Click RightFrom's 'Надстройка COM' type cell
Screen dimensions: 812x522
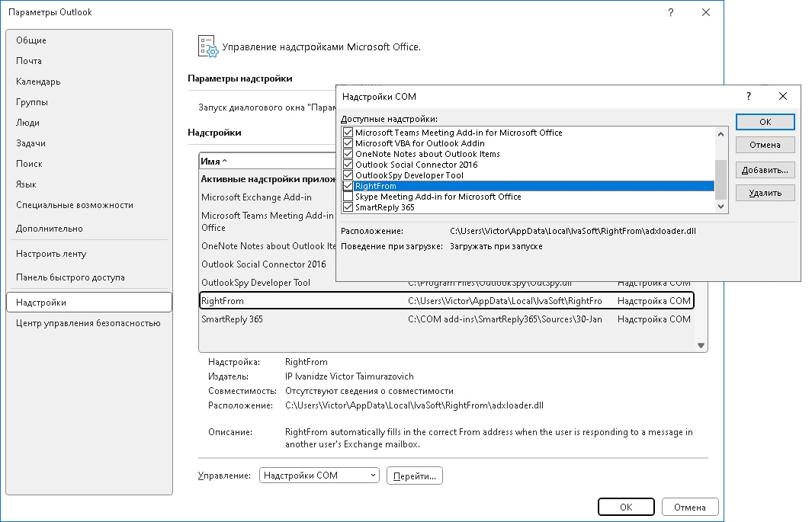[654, 300]
